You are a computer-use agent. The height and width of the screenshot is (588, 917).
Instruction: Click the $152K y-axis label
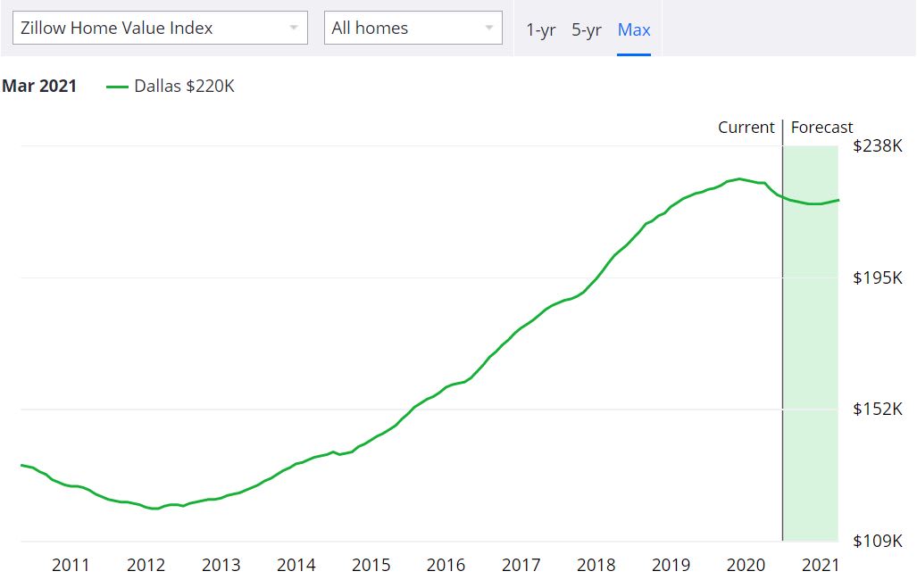tap(877, 410)
